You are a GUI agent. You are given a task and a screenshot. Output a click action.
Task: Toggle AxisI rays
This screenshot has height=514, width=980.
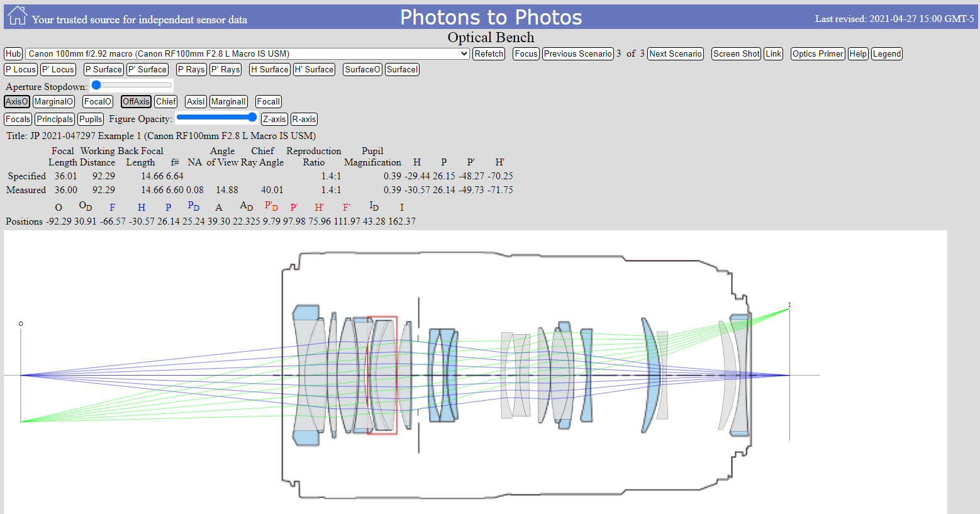(x=196, y=102)
